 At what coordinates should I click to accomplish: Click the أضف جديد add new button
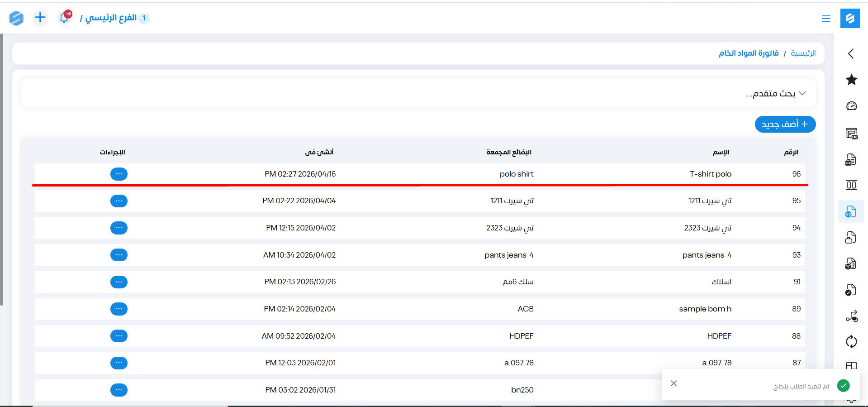(x=785, y=124)
